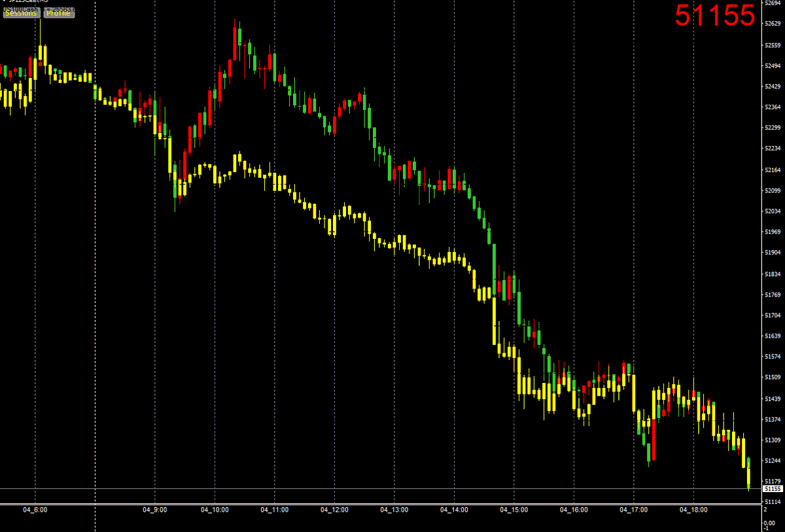
Task: Click the 51114 price scale label
Action: (x=773, y=503)
